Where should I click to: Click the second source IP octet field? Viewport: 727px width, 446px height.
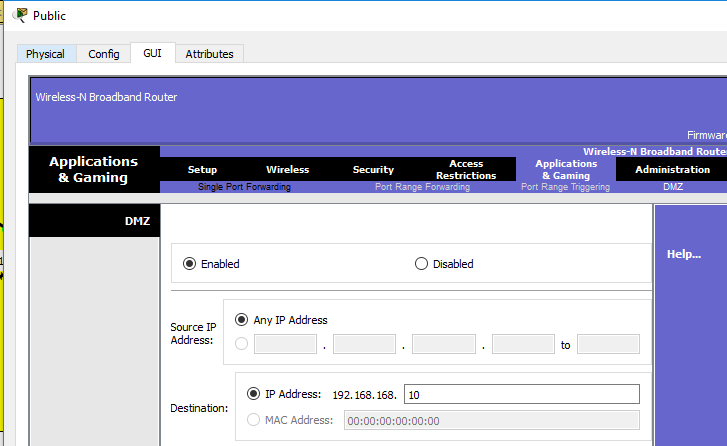[364, 344]
